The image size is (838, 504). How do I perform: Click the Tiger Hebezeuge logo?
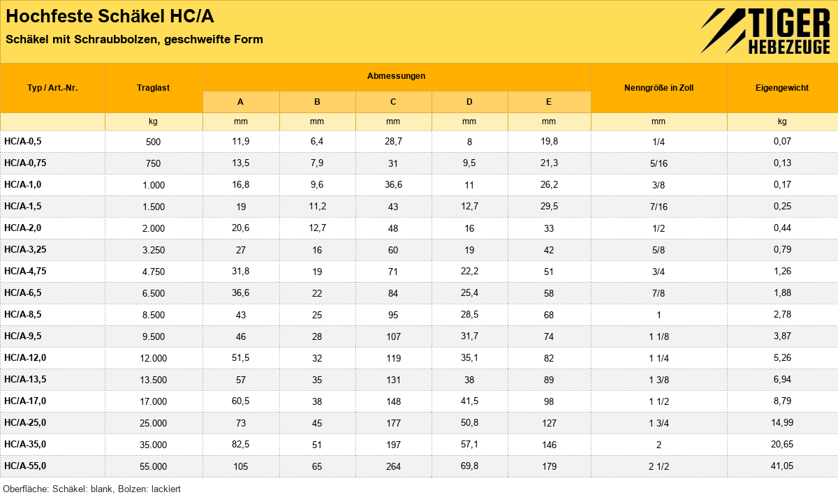point(765,31)
